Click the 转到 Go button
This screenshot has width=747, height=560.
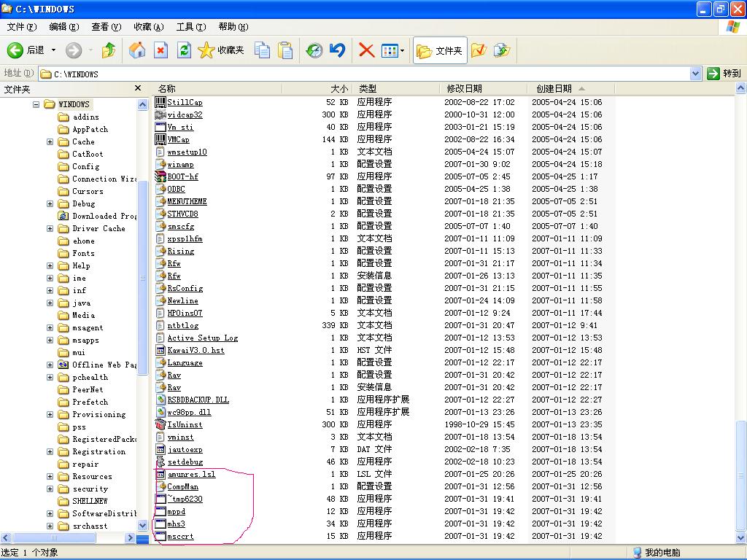click(724, 74)
